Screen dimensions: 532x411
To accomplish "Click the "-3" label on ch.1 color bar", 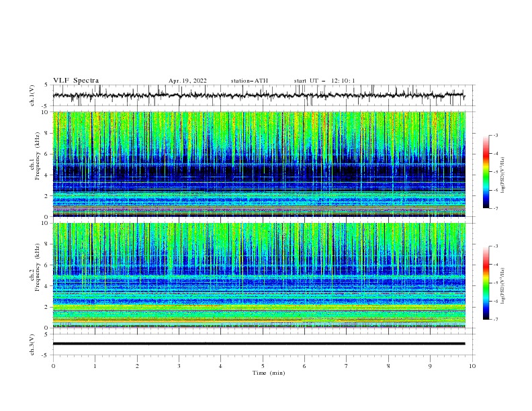I will click(x=496, y=135).
